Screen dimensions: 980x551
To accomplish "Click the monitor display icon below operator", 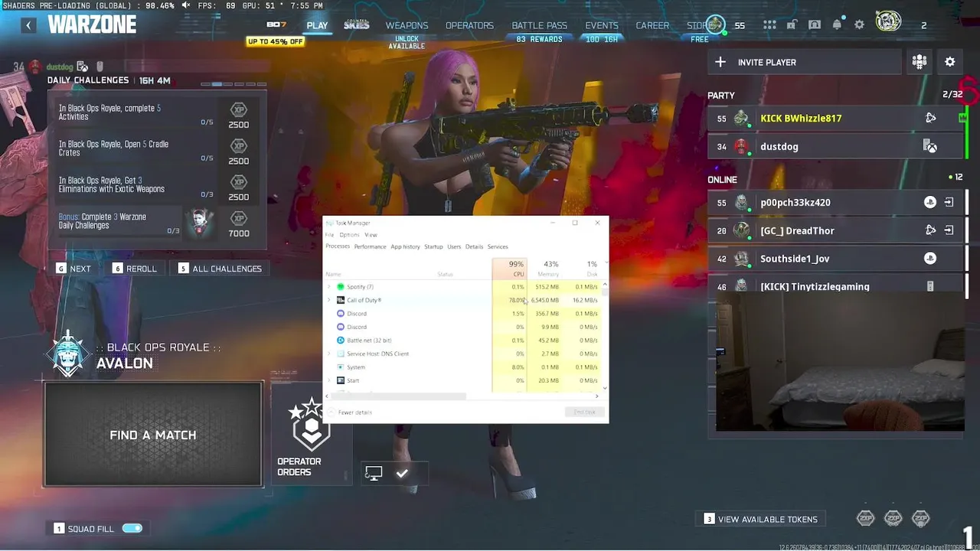I will (x=374, y=473).
